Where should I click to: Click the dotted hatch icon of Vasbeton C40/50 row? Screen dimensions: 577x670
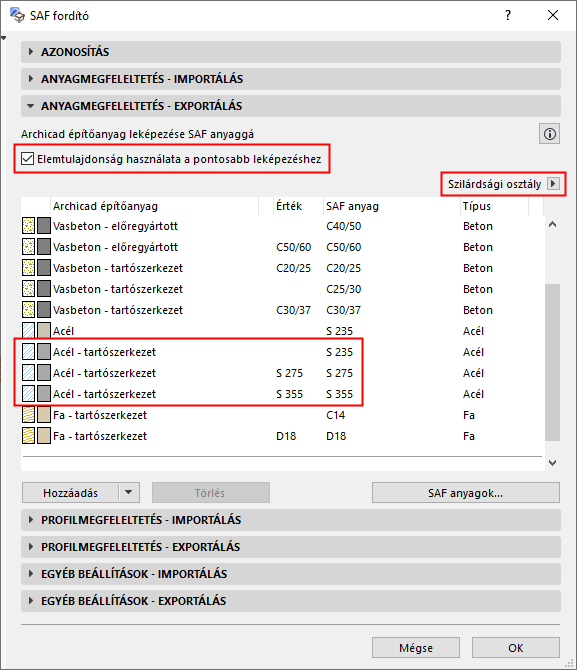[29, 226]
